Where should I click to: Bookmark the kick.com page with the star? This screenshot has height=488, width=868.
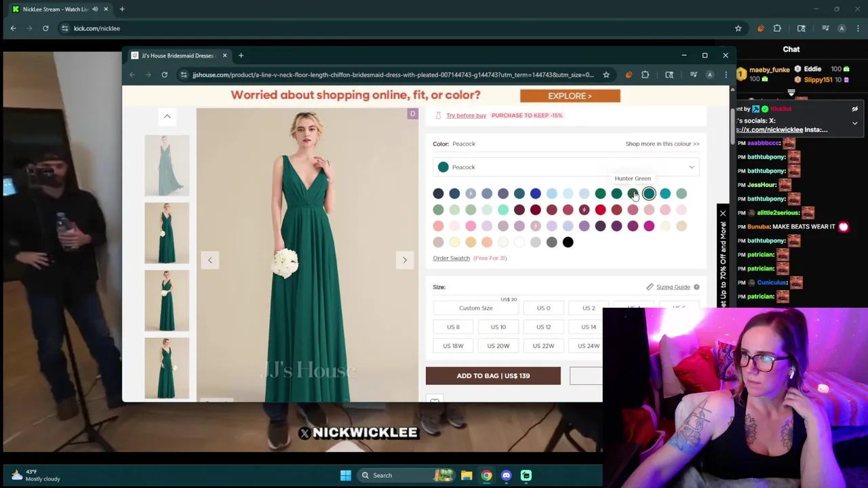tap(738, 28)
